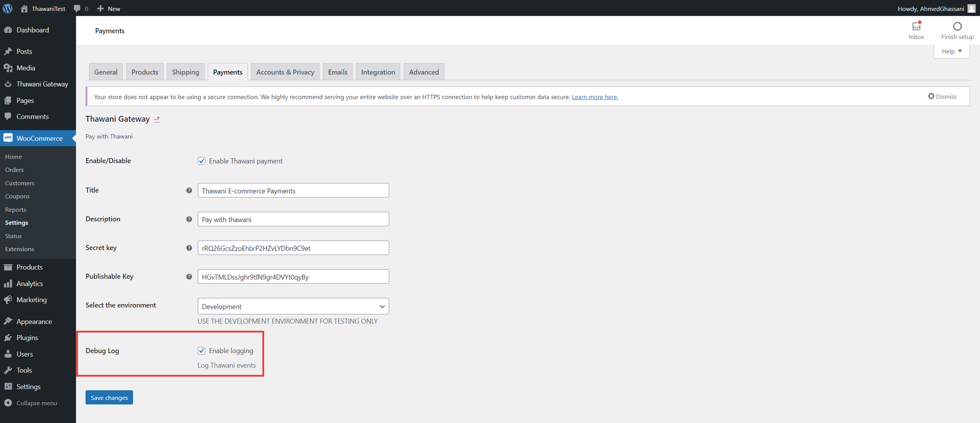The width and height of the screenshot is (980, 423).
Task: Click help tooltip icon beside Title
Action: (189, 190)
